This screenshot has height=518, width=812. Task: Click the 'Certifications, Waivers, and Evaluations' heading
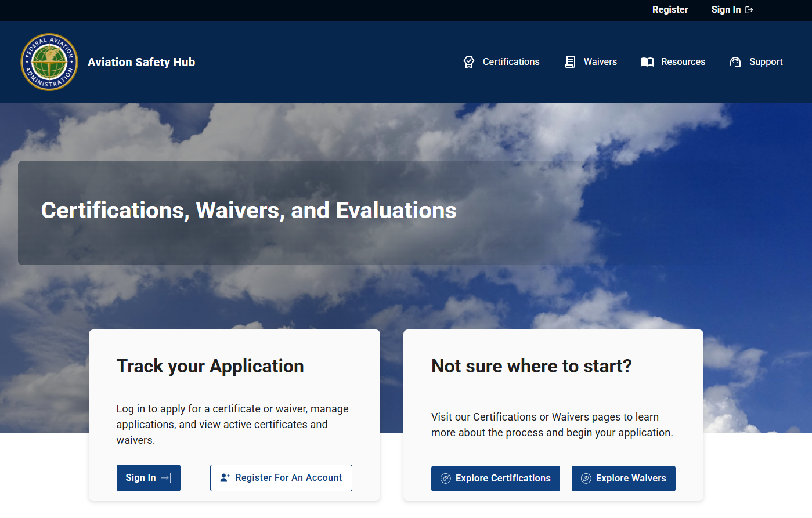(249, 211)
